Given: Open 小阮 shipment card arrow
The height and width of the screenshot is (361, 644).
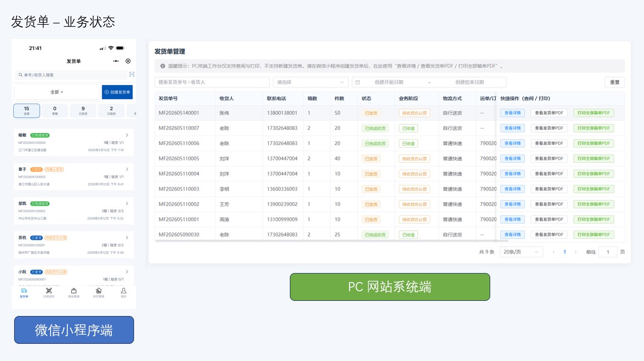Looking at the screenshot, I should point(127,272).
